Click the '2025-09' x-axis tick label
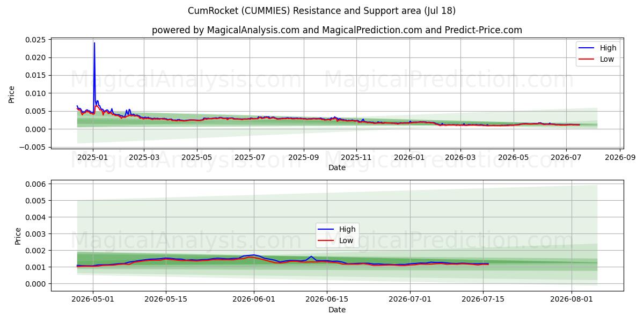644x322 pixels. click(x=303, y=157)
